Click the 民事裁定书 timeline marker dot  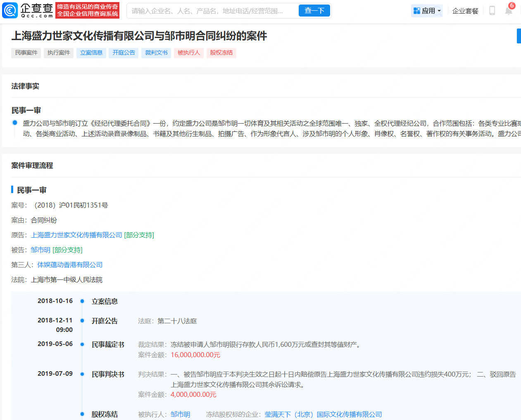(82, 344)
